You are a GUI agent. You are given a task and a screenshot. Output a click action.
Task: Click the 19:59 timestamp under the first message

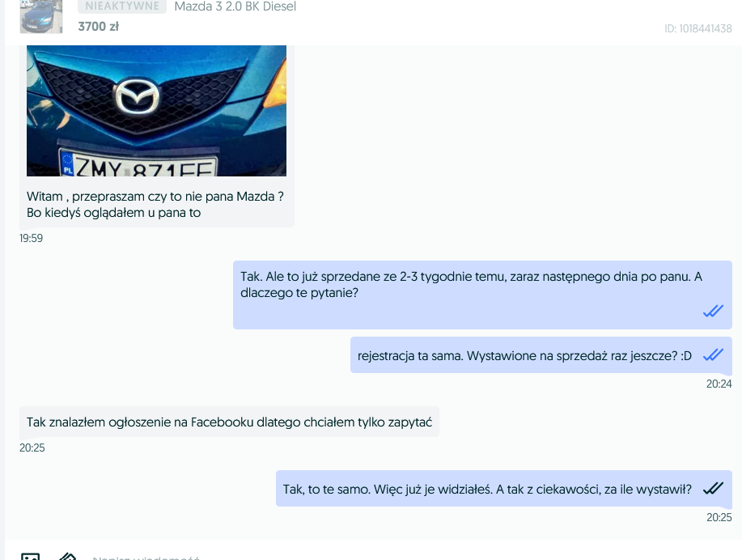(32, 238)
